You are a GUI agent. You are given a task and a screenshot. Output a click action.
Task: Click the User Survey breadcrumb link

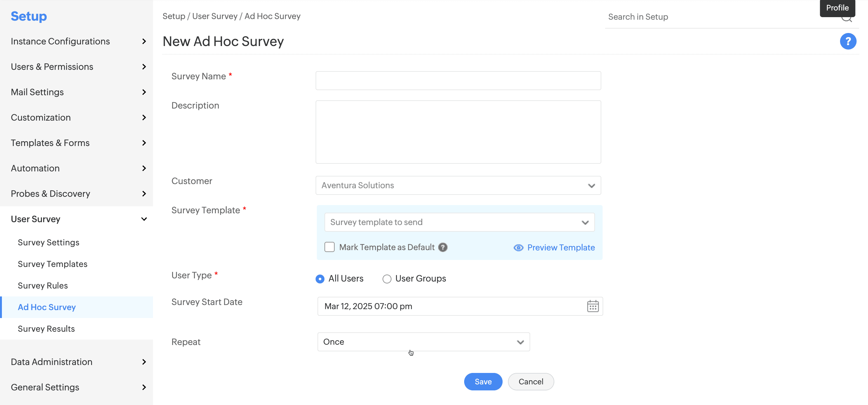tap(215, 16)
